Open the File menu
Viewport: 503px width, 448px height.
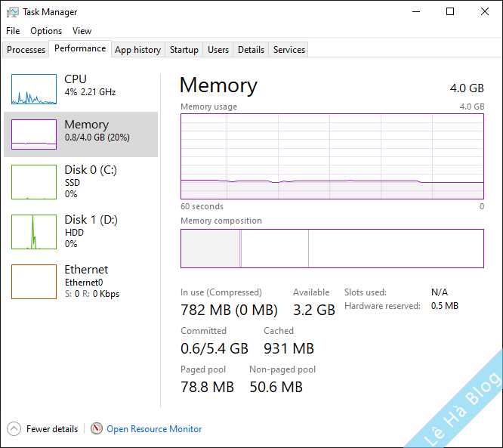point(13,31)
